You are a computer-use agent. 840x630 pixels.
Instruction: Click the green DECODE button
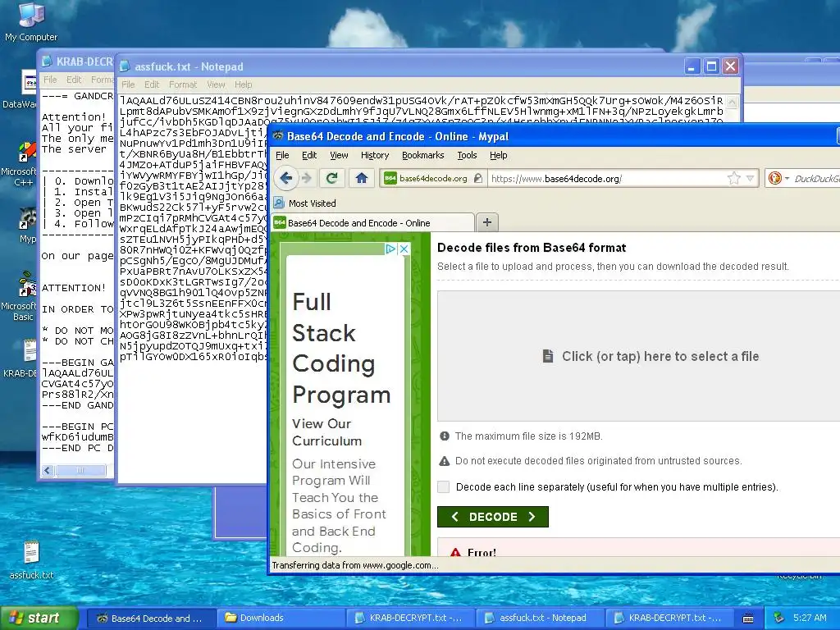click(x=493, y=517)
